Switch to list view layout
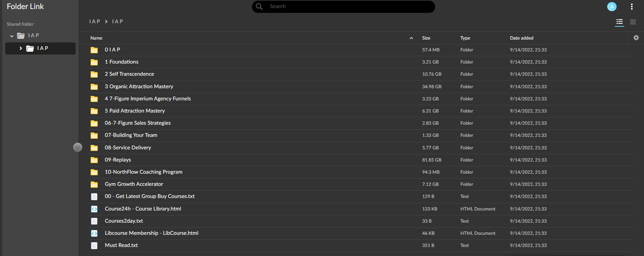644x256 pixels. (619, 22)
